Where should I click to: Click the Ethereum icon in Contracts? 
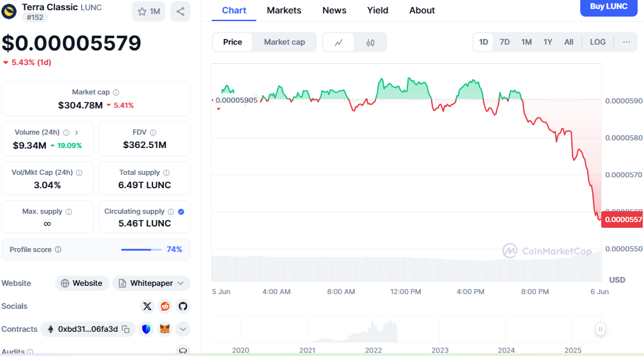point(50,329)
